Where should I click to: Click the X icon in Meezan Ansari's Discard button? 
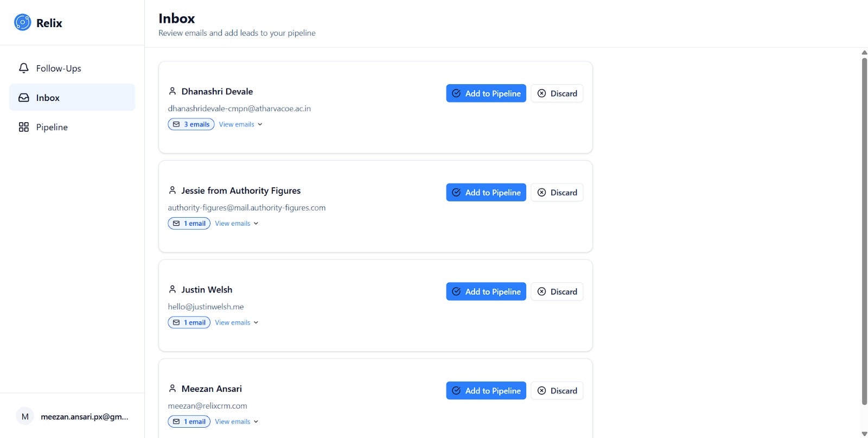(x=541, y=390)
